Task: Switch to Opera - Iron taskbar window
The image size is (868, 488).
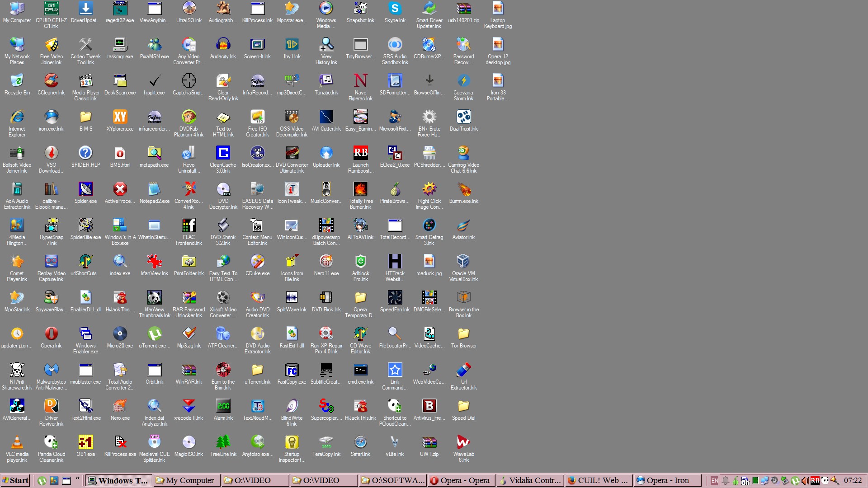Action: 667,480
